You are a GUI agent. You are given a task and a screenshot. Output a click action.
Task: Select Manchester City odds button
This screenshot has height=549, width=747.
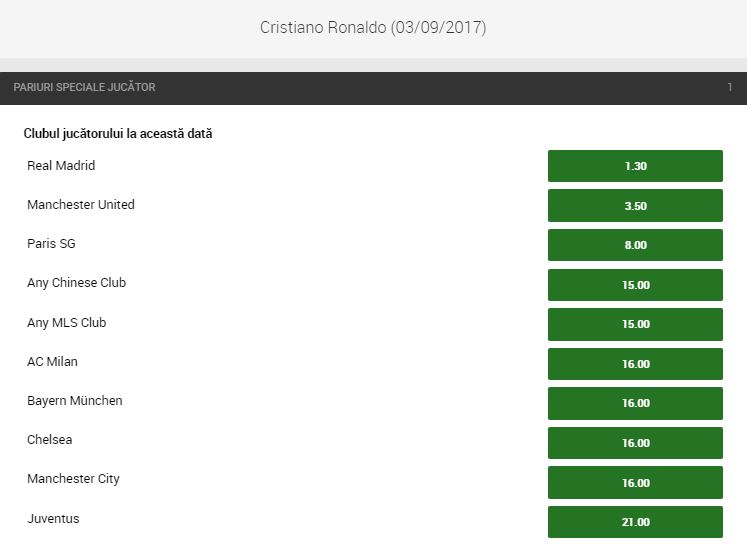click(x=635, y=482)
